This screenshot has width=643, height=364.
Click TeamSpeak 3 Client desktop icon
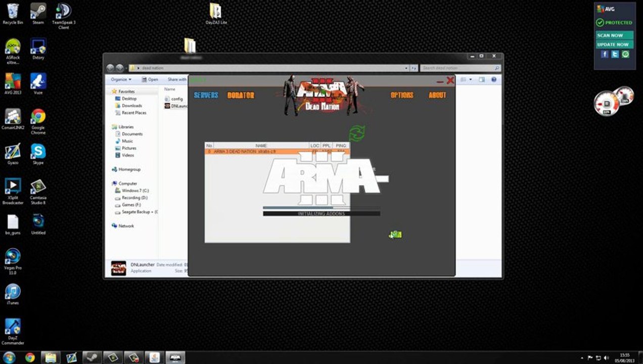[63, 16]
